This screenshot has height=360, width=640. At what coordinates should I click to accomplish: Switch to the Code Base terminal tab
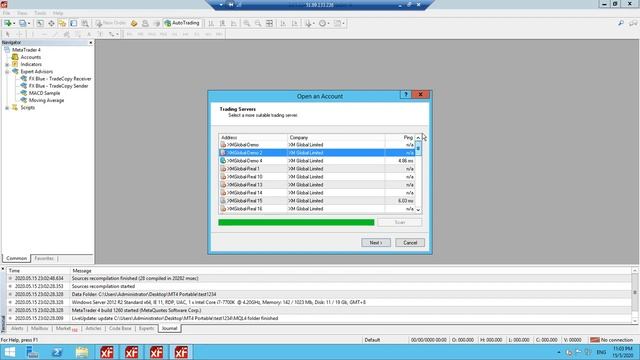[120, 329]
